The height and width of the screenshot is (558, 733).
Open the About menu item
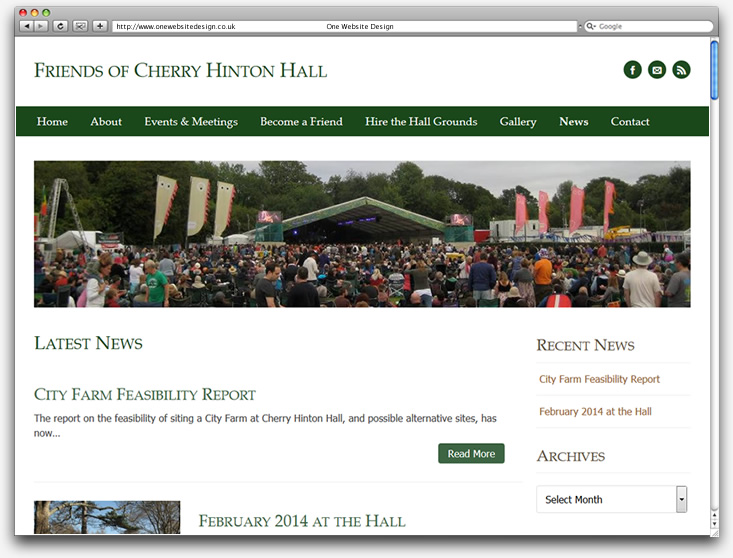pos(106,122)
